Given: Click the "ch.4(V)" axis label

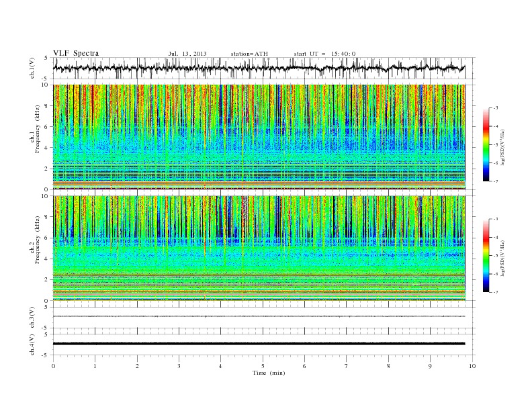Looking at the screenshot, I should click(x=32, y=345).
